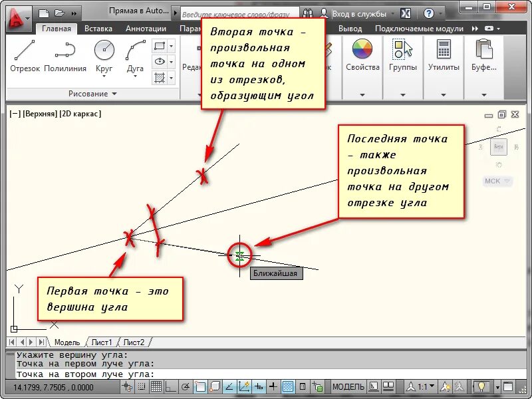Toggle snap mode in status bar

point(142,387)
